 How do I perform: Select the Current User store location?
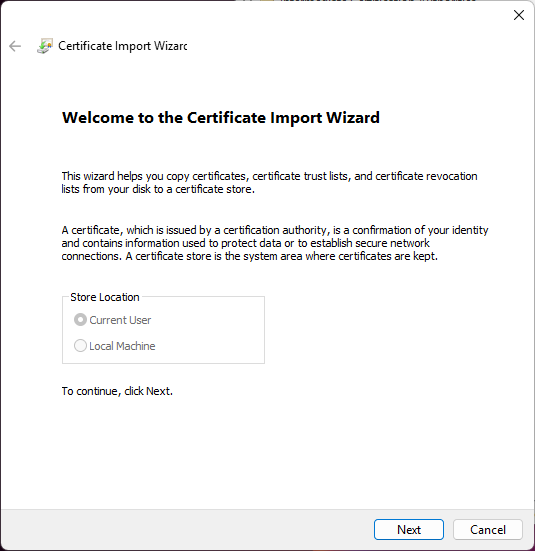point(112,320)
